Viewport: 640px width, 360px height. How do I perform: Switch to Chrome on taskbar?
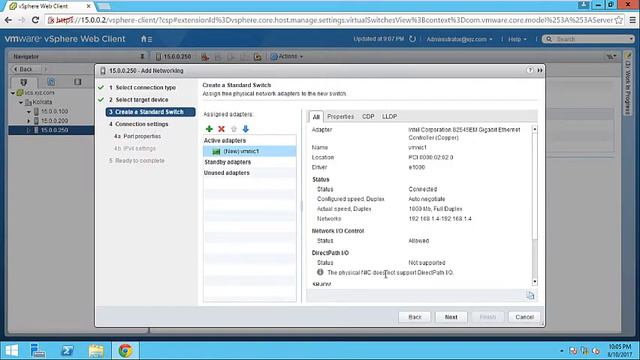125,350
